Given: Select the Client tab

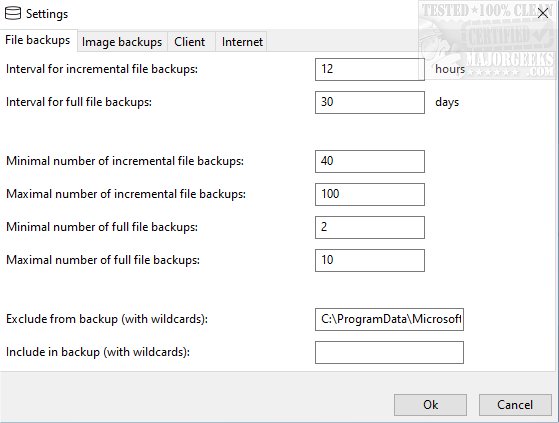Looking at the screenshot, I should click(190, 42).
